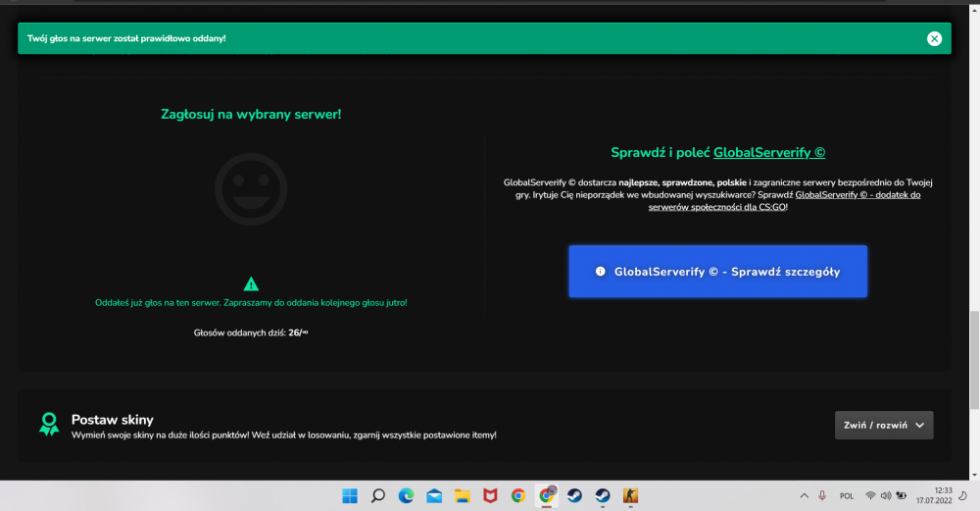This screenshot has width=980, height=511.
Task: Click the scrollbar down arrow
Action: coord(974,476)
